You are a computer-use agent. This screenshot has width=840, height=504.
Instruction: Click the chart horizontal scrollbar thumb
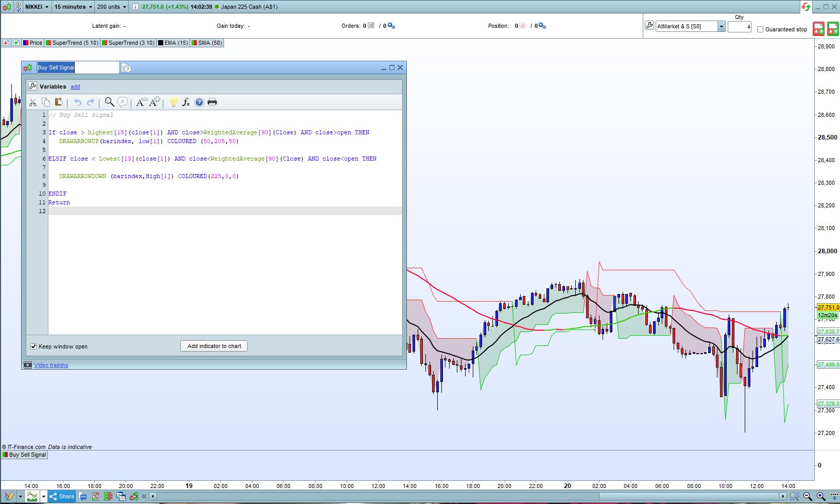[689, 496]
